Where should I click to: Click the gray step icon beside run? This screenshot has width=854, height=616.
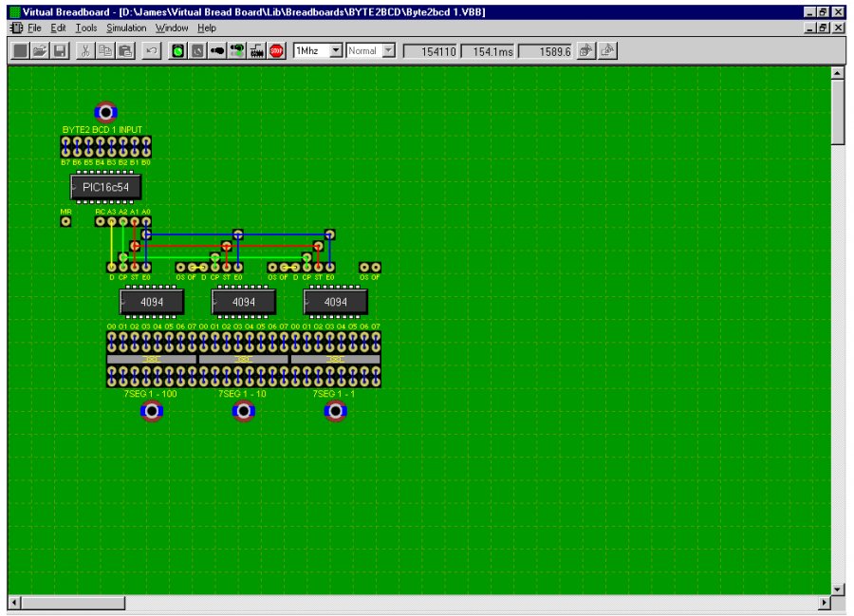point(197,51)
